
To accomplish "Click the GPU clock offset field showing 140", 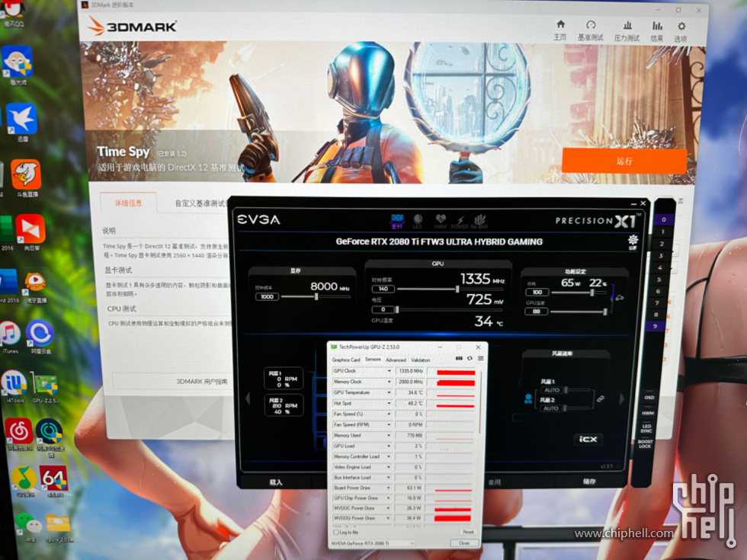I will pyautogui.click(x=383, y=289).
